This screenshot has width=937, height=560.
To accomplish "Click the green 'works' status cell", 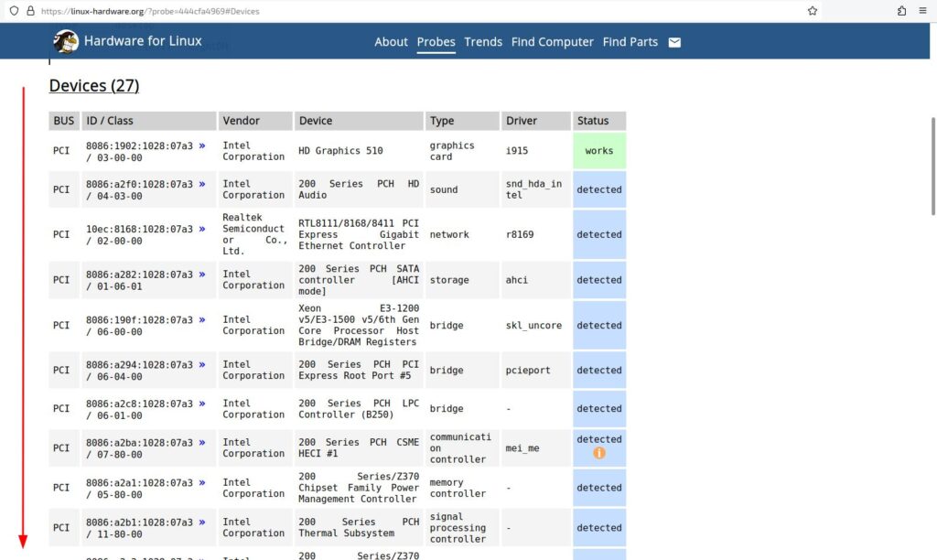I will [x=599, y=151].
